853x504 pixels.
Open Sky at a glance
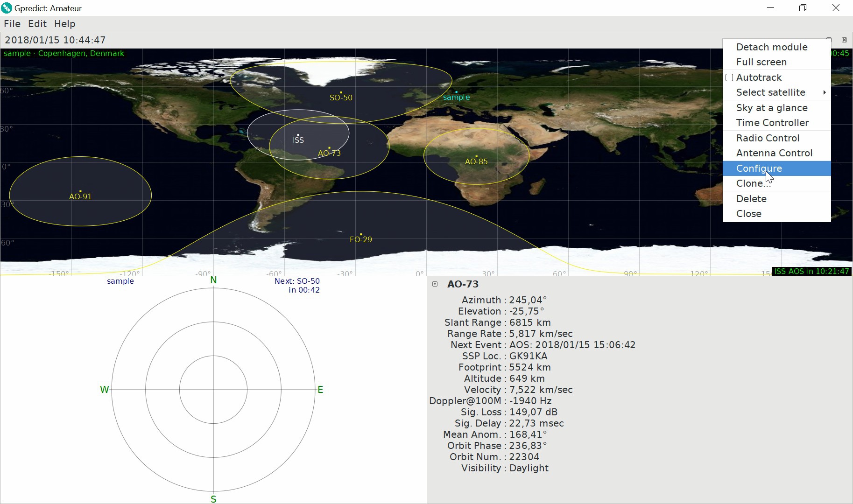click(777, 108)
